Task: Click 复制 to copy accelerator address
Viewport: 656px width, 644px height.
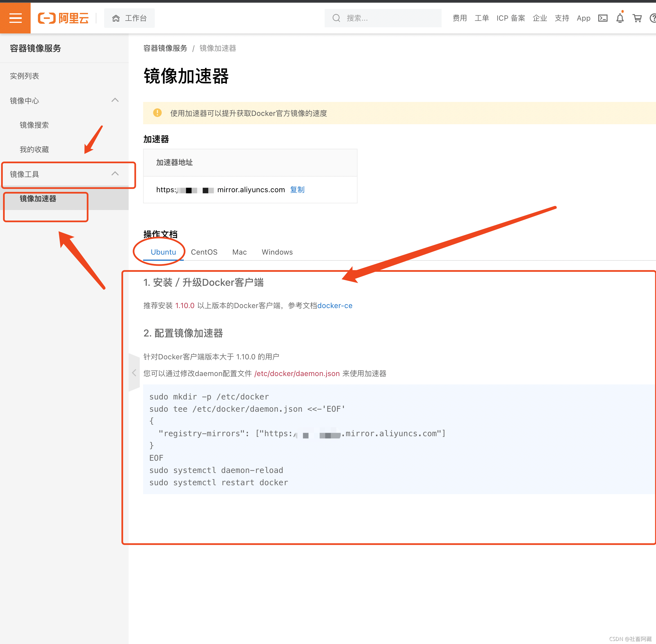Action: coord(297,190)
